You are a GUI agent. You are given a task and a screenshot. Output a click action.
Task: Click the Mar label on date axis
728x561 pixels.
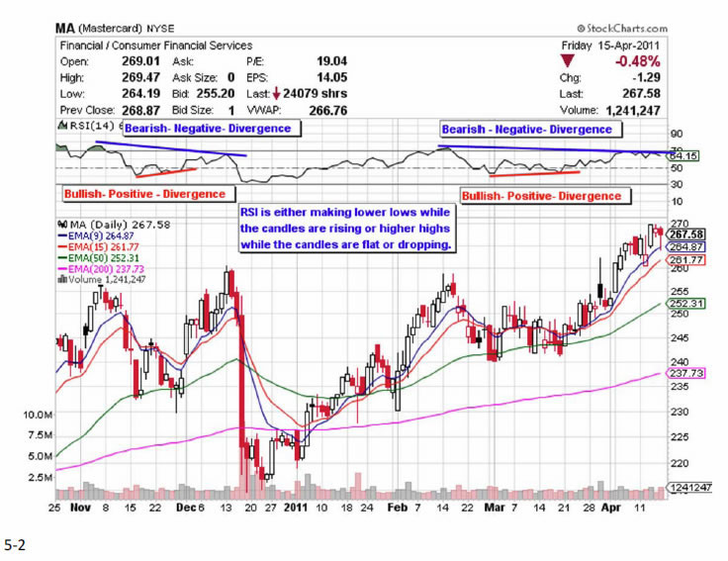[x=495, y=508]
